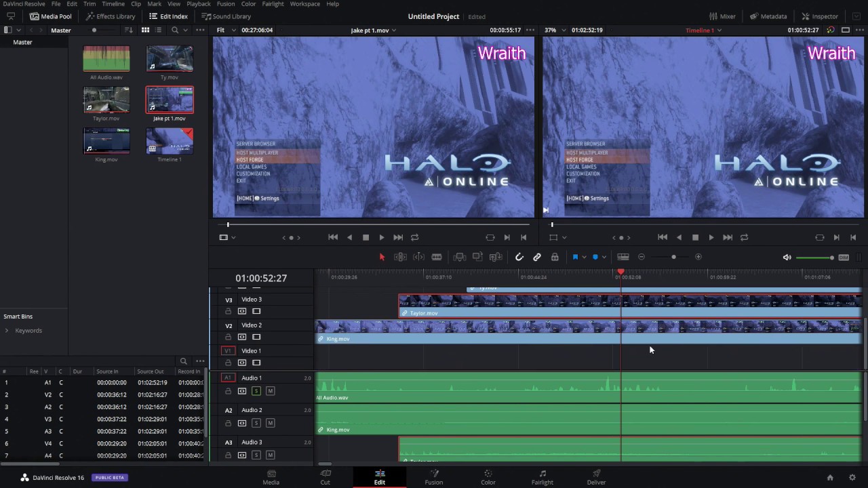Switch to the Cut page tab
Screen dimensions: 868x488
325,477
